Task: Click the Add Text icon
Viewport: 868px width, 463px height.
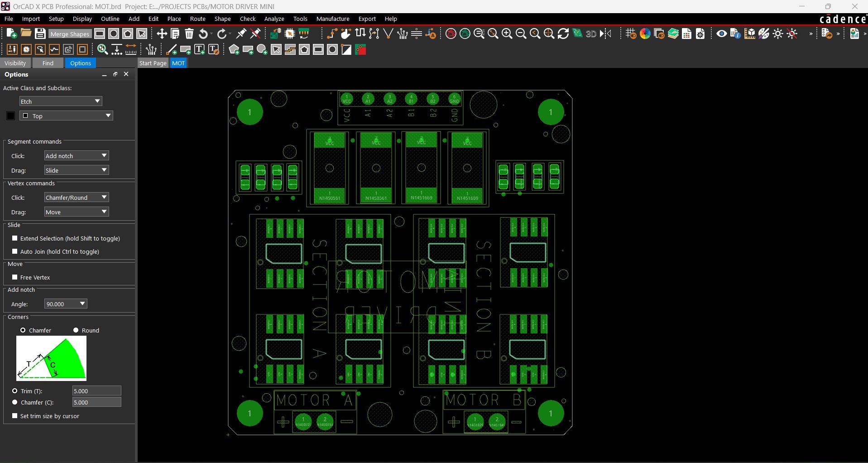Action: click(199, 50)
